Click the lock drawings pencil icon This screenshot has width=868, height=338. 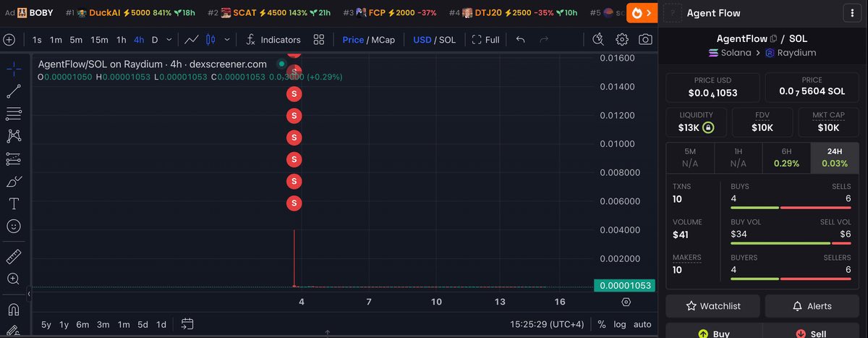click(13, 331)
